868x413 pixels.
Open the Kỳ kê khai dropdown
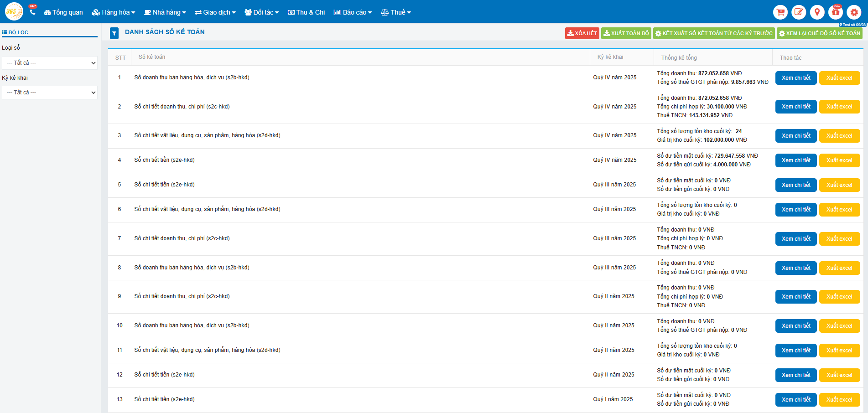pos(50,93)
